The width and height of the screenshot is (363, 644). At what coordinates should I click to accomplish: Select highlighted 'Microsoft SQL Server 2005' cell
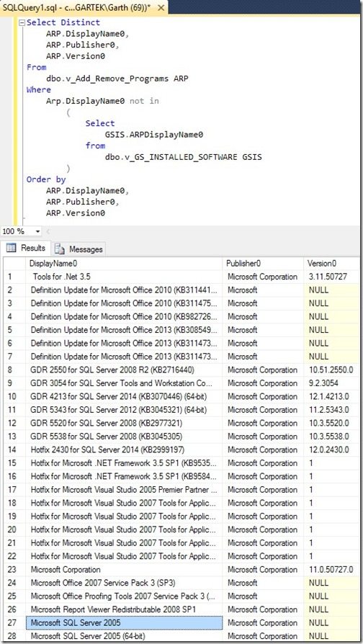click(125, 622)
